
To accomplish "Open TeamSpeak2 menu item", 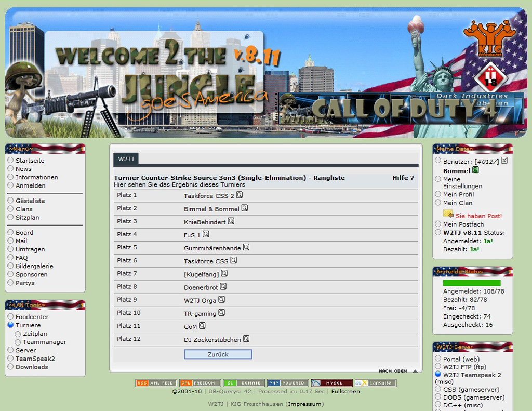I will click(35, 359).
